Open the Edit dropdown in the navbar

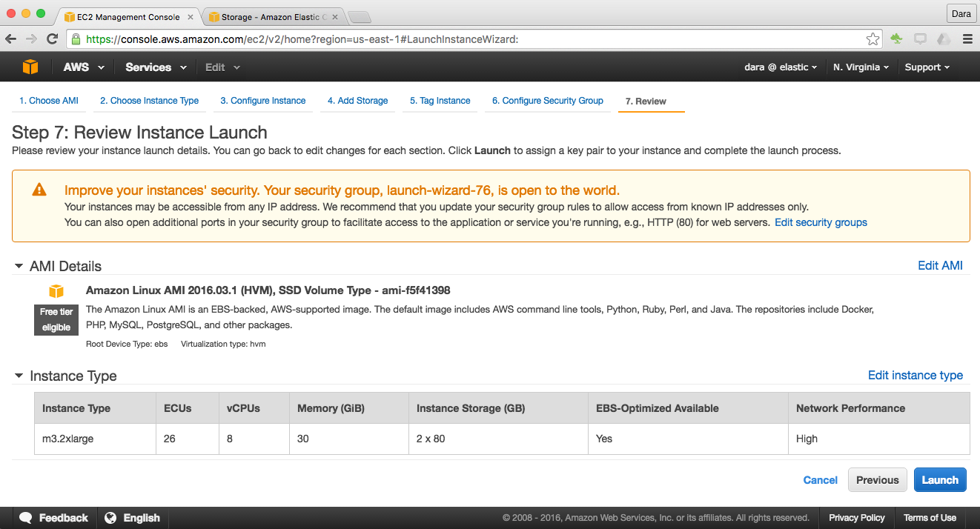[x=223, y=67]
